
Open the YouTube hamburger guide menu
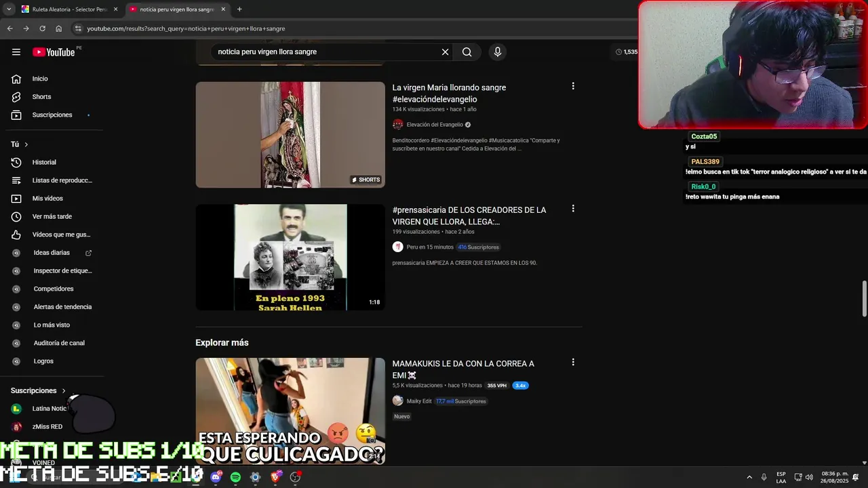[x=16, y=52]
